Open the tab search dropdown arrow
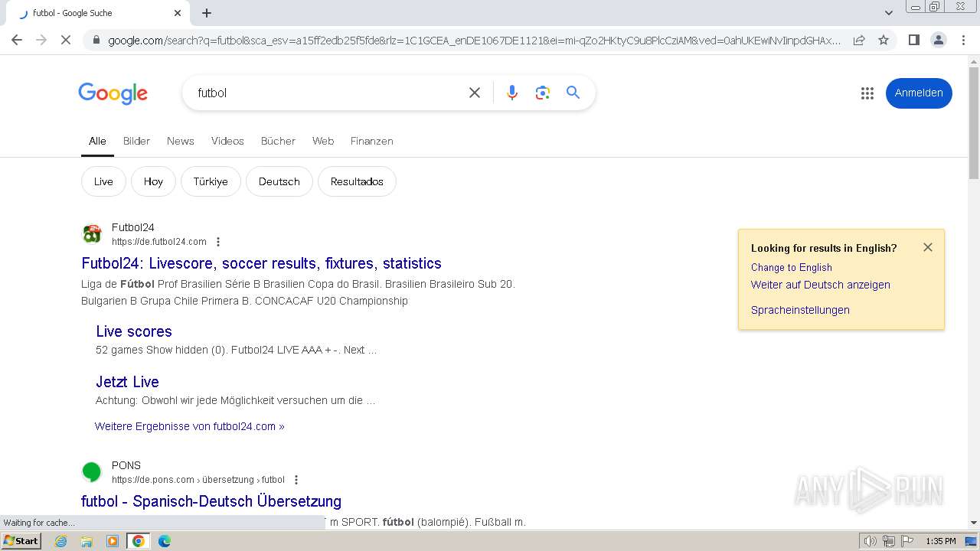This screenshot has width=980, height=551. pyautogui.click(x=888, y=13)
